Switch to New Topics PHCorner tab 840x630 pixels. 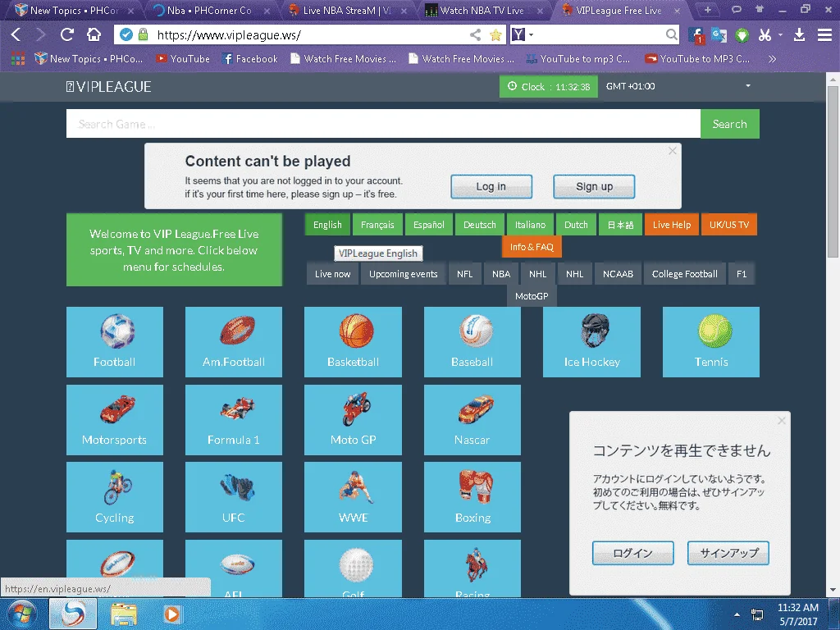point(72,10)
